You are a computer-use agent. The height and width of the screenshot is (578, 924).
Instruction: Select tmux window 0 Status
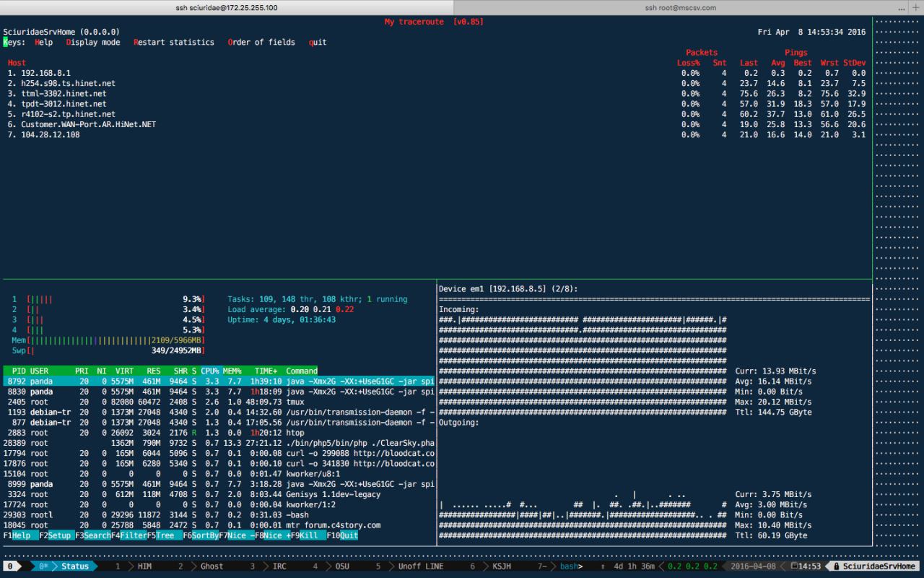(x=65, y=566)
